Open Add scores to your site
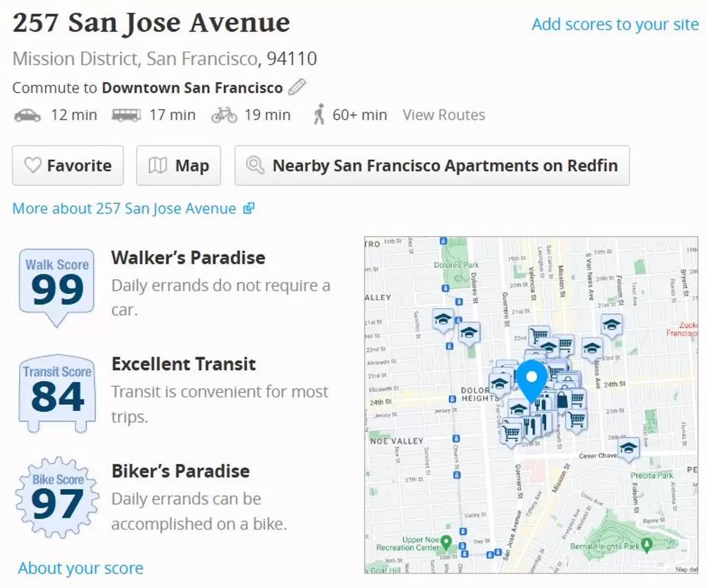707x588 pixels. pyautogui.click(x=615, y=24)
